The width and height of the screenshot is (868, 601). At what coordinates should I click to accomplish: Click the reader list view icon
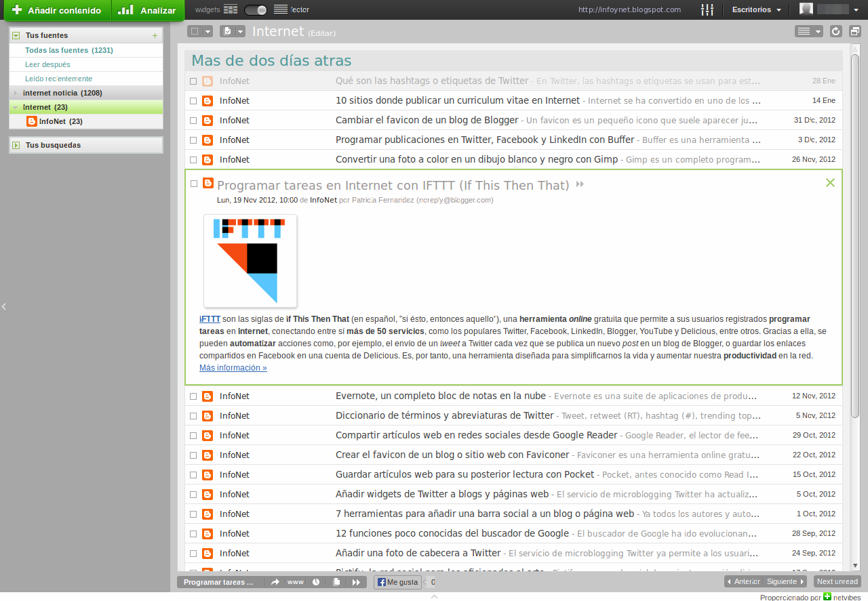[281, 10]
